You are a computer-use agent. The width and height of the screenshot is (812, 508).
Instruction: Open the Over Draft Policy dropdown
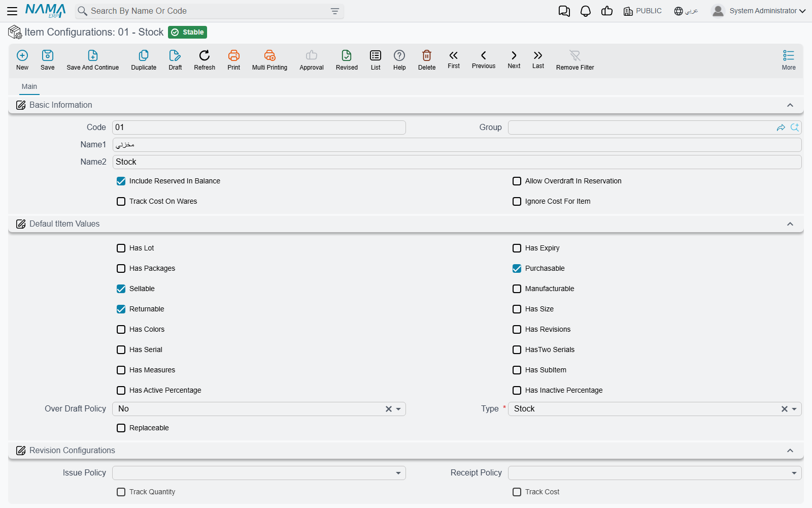398,409
